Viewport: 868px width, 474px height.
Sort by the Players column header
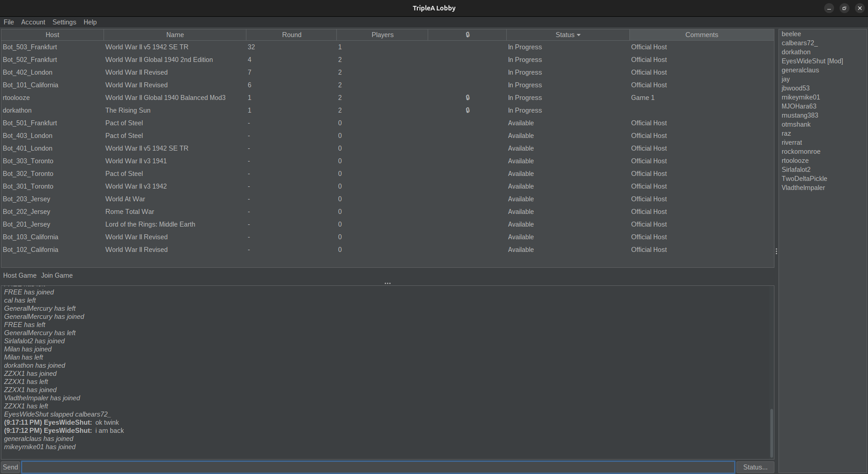(382, 35)
